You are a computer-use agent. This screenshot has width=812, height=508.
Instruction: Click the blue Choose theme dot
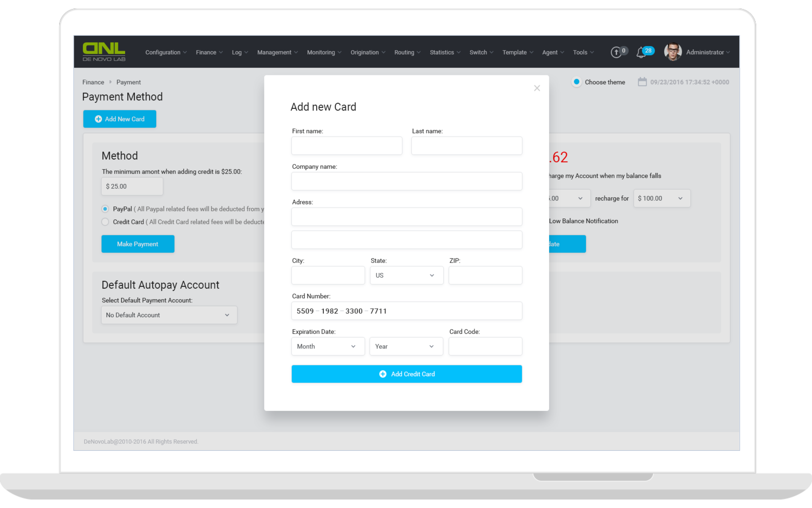pyautogui.click(x=576, y=82)
